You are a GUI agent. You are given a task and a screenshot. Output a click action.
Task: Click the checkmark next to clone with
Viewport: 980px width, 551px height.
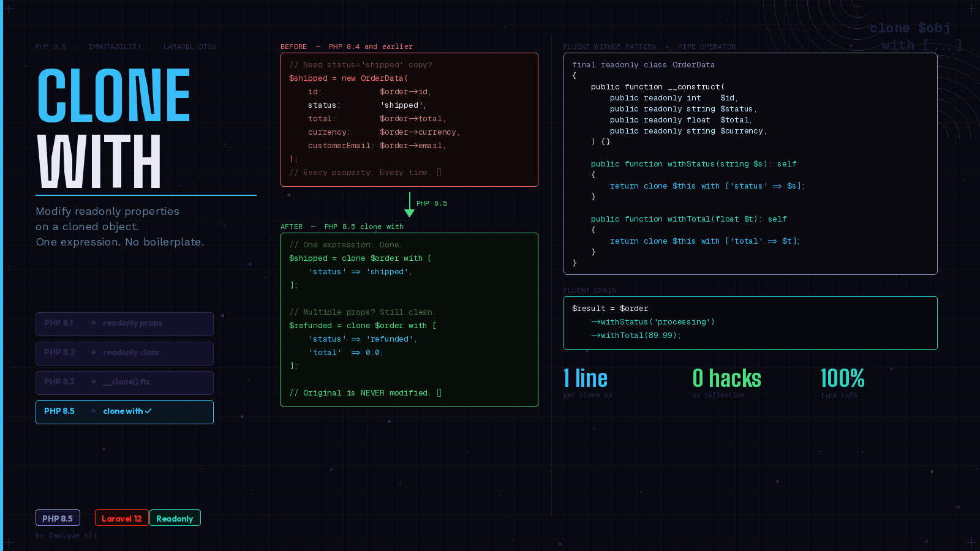(148, 411)
